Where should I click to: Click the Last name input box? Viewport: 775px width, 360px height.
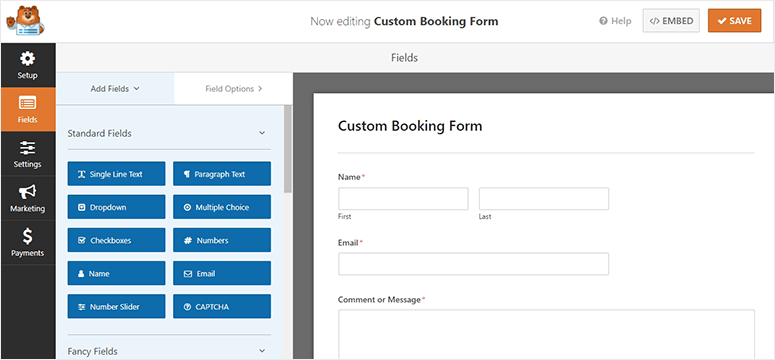544,199
